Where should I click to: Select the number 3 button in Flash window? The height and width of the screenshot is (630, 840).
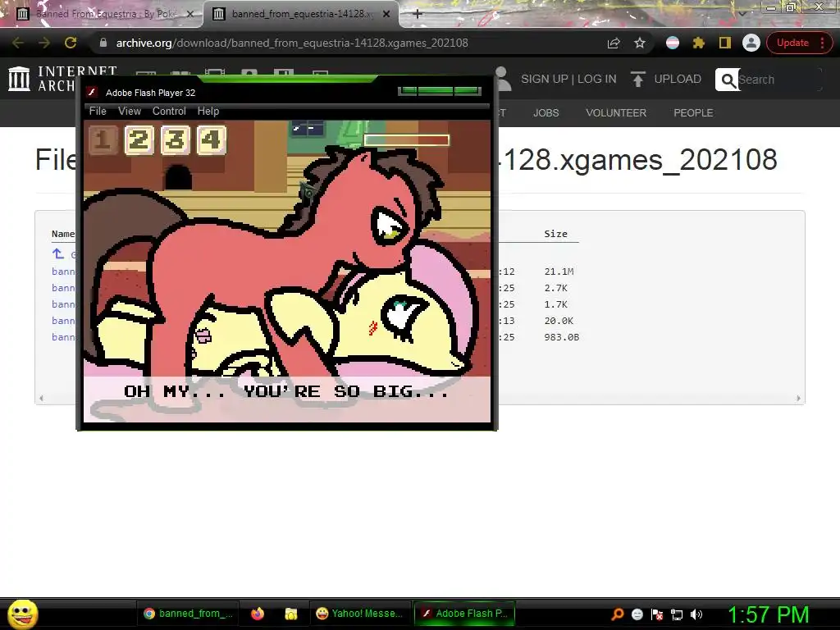click(x=176, y=140)
